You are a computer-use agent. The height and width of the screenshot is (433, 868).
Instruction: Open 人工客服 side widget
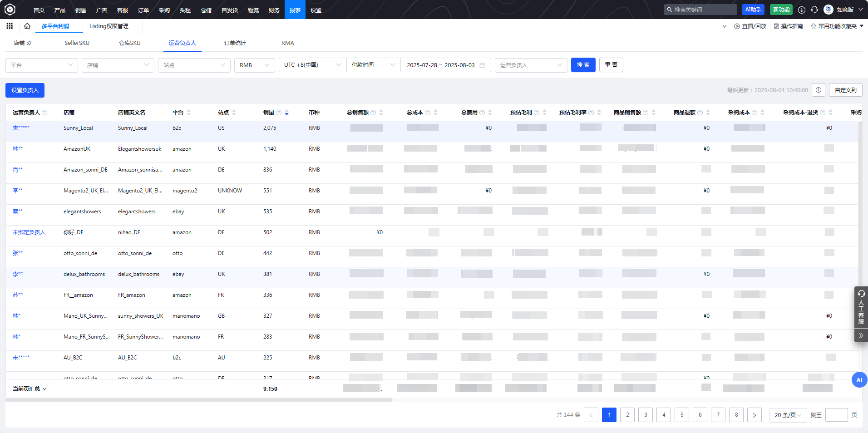861,308
